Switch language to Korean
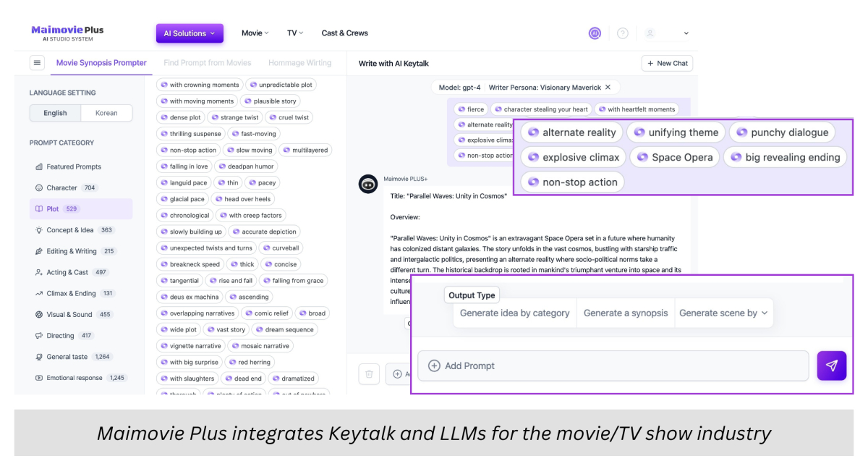868x469 pixels. [106, 113]
